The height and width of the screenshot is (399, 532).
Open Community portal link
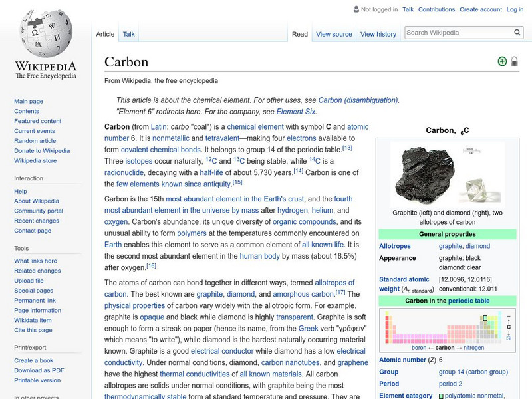pyautogui.click(x=39, y=211)
